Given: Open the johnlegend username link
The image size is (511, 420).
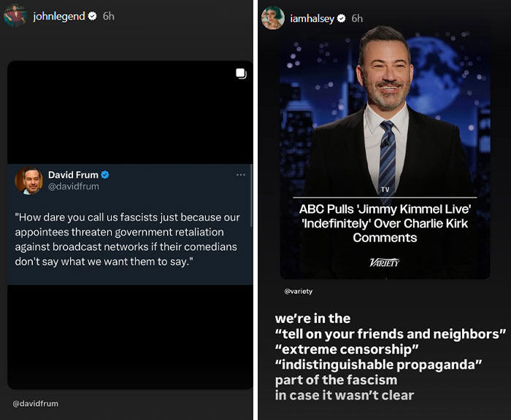Looking at the screenshot, I should click(x=59, y=16).
